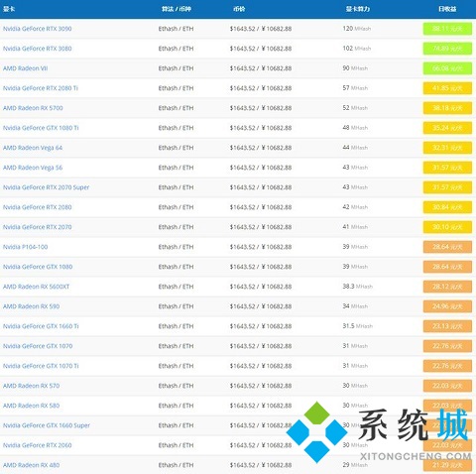
Task: Open the AMD Radeon RX 590 link
Action: tap(31, 306)
